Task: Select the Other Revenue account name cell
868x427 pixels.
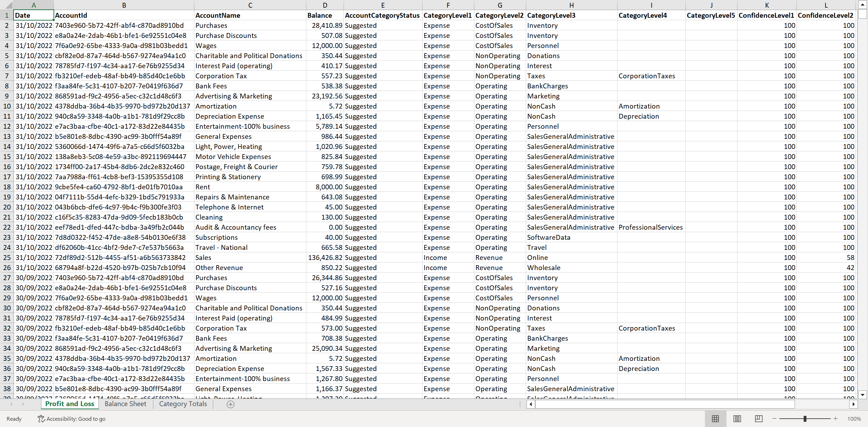Action: (x=250, y=268)
